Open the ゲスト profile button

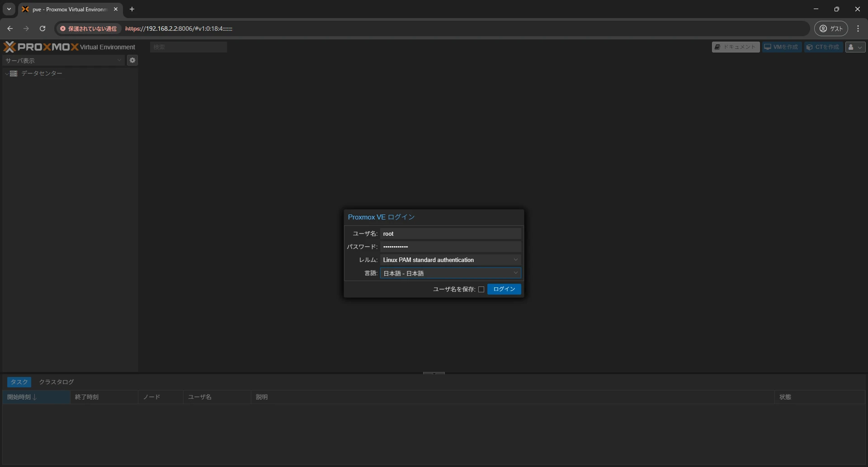click(831, 29)
